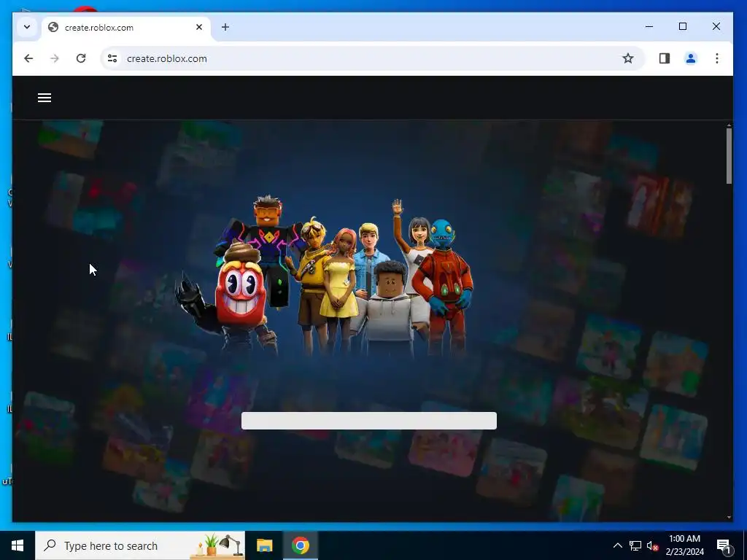The width and height of the screenshot is (747, 560).
Task: Click the Roblox characters hero image
Action: pyautogui.click(x=324, y=276)
